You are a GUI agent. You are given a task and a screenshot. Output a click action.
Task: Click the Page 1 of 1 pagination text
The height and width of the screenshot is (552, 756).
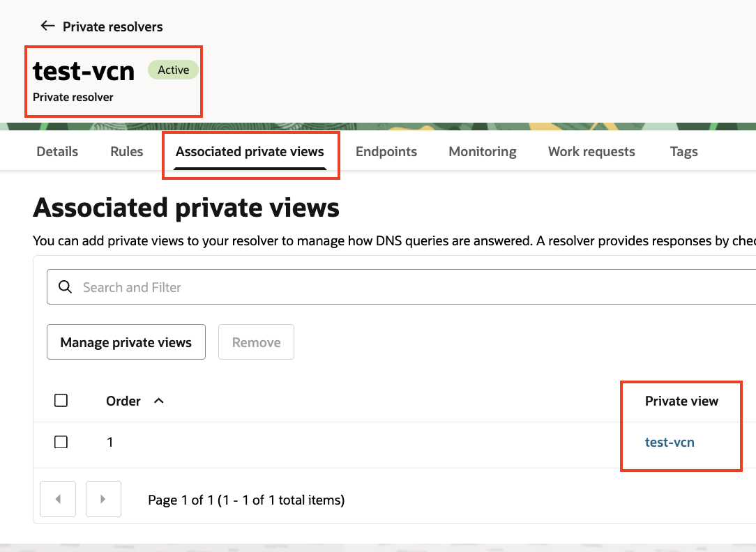pyautogui.click(x=246, y=500)
